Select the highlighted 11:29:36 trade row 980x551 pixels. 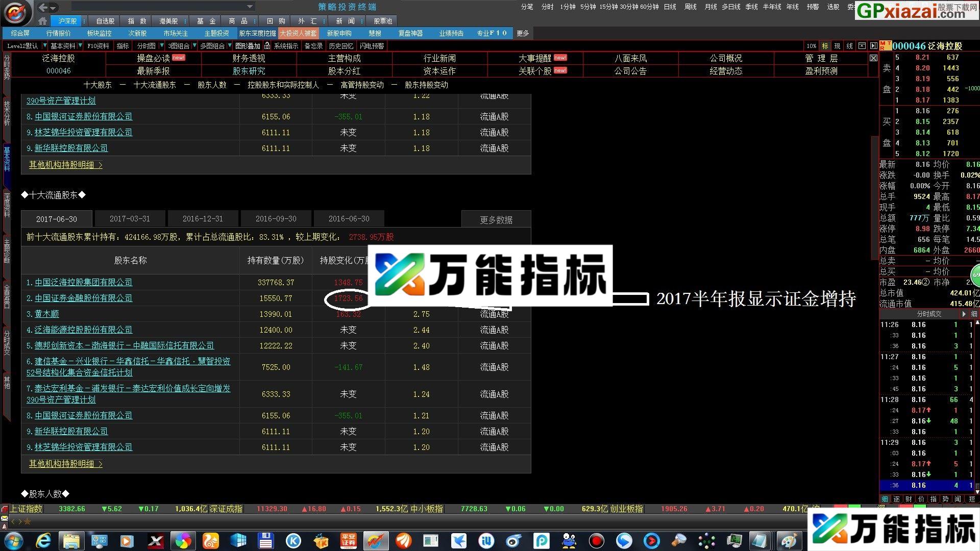pyautogui.click(x=924, y=486)
